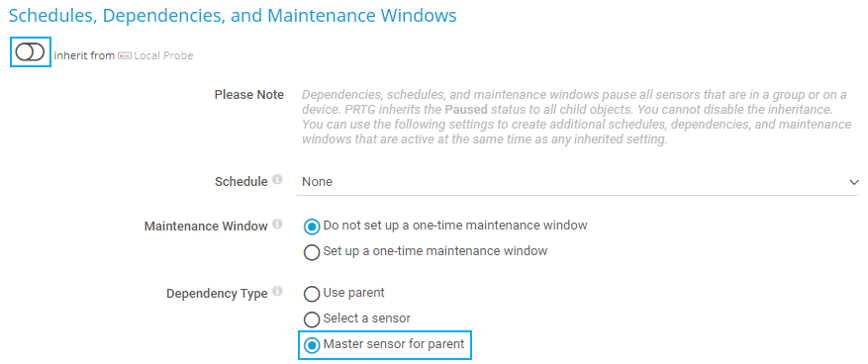Show help info icon beside Schedule
The height and width of the screenshot is (364, 868).
(277, 180)
